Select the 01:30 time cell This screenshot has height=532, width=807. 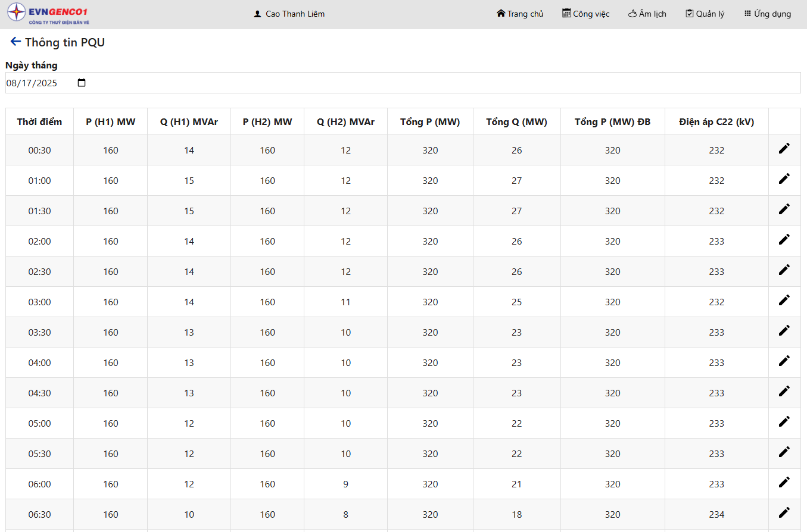pyautogui.click(x=39, y=211)
